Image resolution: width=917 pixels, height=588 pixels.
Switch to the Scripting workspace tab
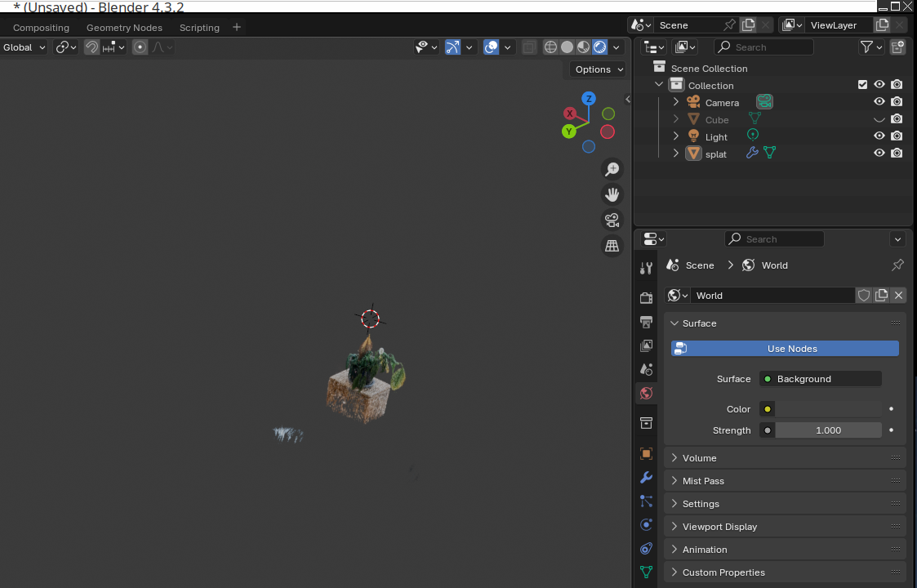click(199, 28)
